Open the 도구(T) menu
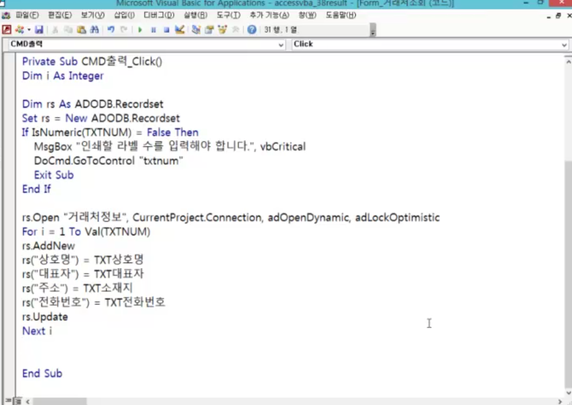This screenshot has width=572, height=405. tap(228, 15)
